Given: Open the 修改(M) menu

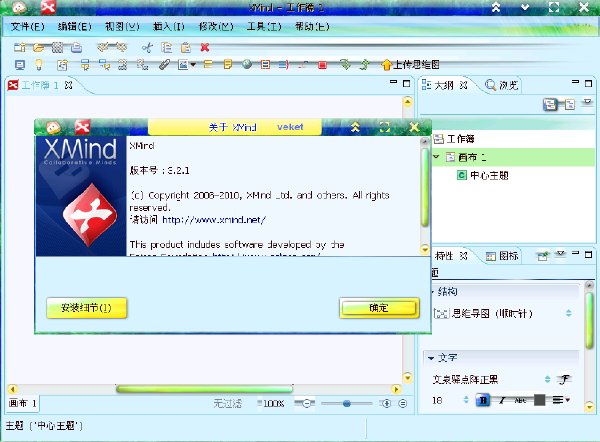Looking at the screenshot, I should tap(216, 26).
